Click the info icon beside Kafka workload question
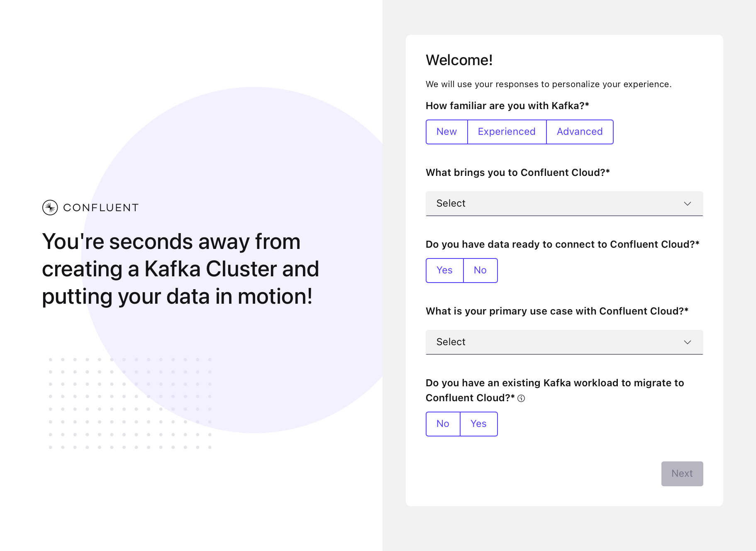The image size is (756, 551). pos(521,398)
